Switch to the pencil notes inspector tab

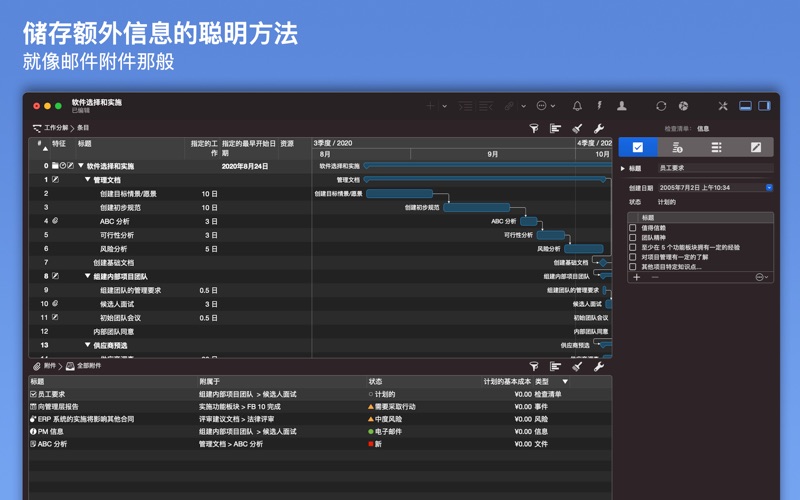tap(755, 147)
